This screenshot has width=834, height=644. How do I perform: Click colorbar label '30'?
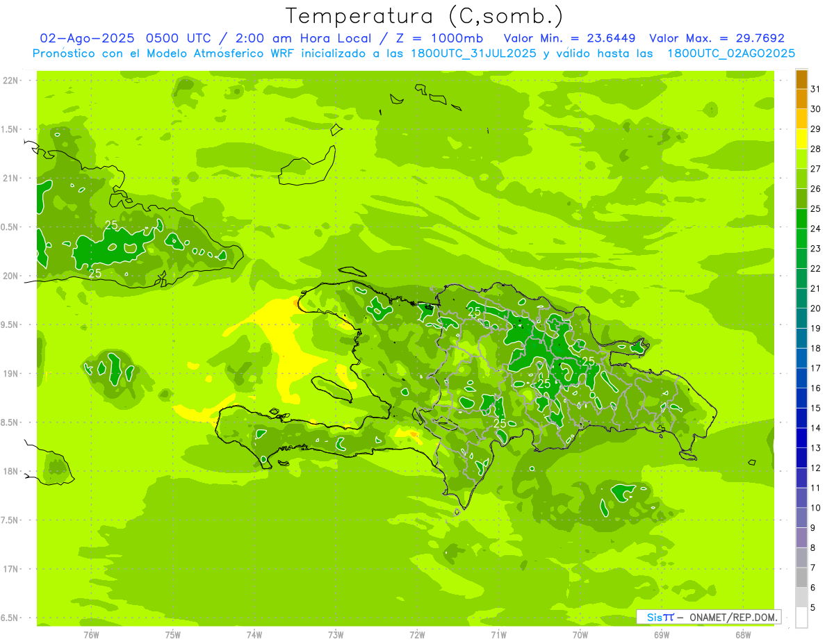click(x=816, y=109)
